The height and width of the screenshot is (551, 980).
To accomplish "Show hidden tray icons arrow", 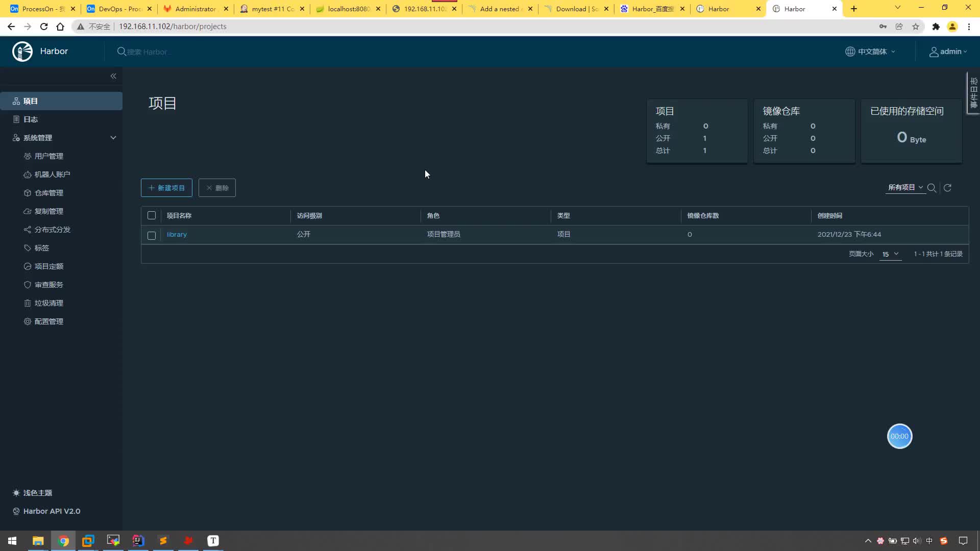I will 868,541.
